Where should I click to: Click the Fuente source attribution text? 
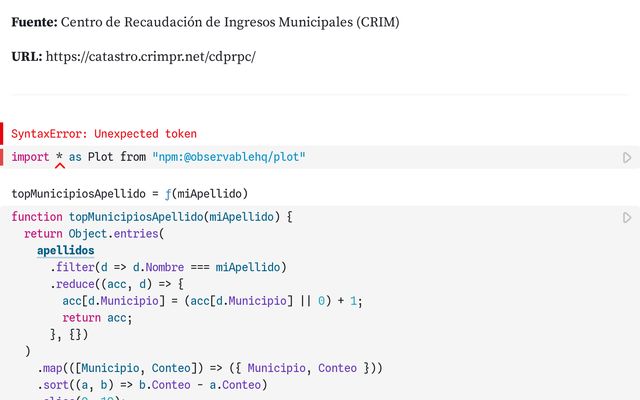[x=205, y=21]
